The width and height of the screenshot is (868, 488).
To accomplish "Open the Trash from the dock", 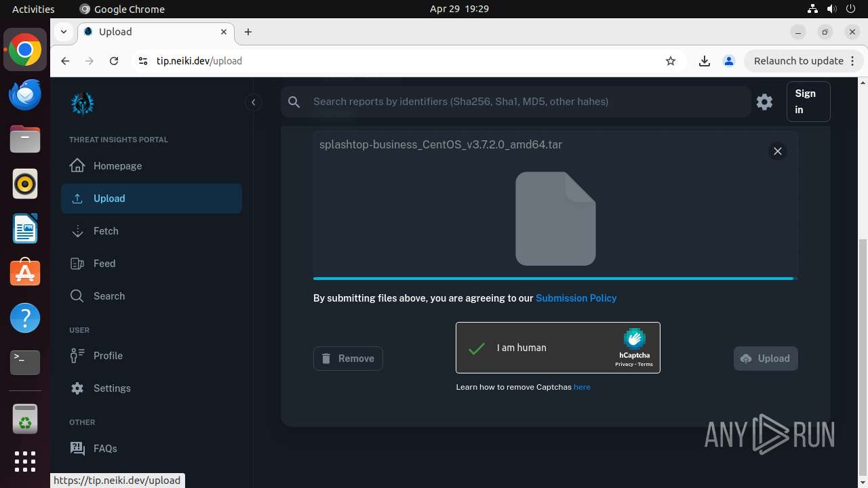I will tap(25, 419).
